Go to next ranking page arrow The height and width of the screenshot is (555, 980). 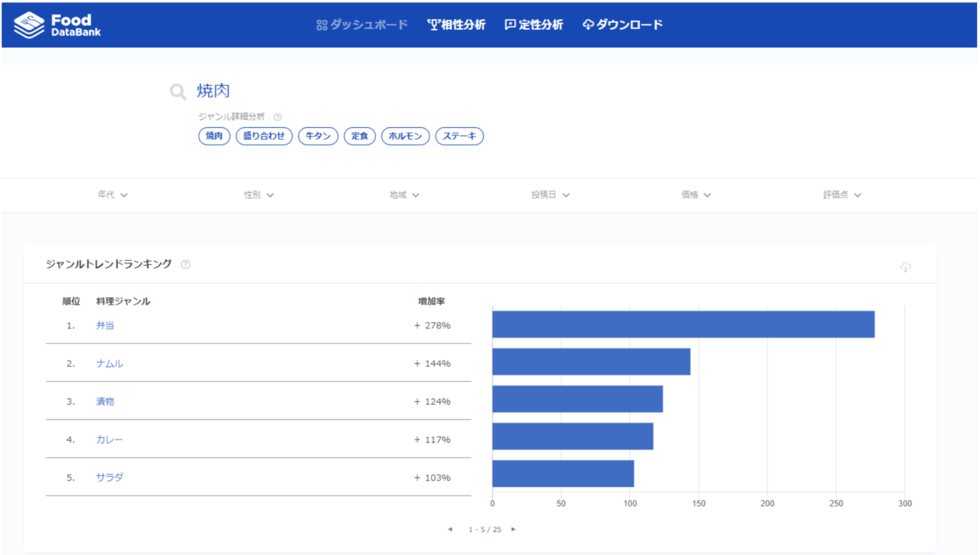coord(514,529)
